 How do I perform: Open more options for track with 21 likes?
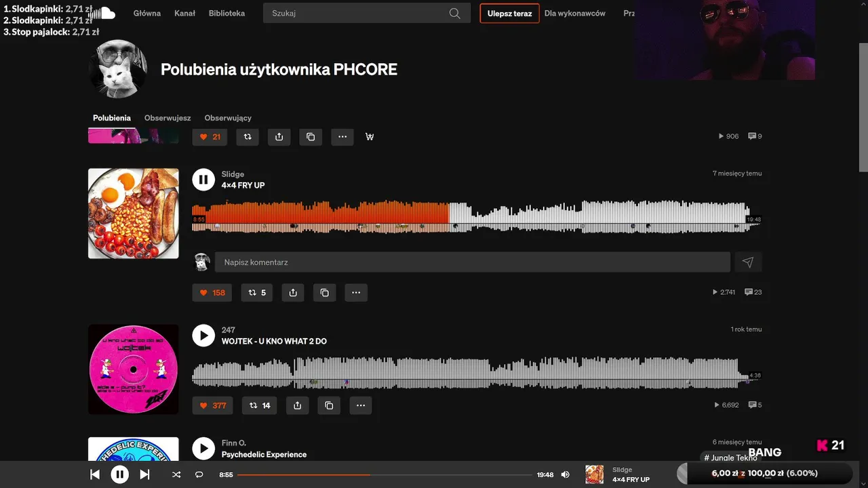tap(342, 137)
